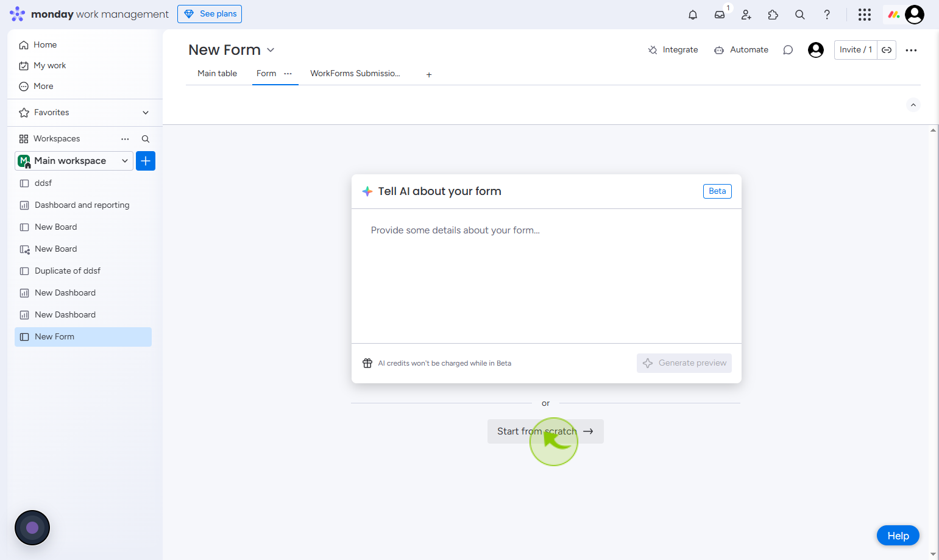Open Dashboard and reporting
Screen dimensions: 939x560
[83, 205]
